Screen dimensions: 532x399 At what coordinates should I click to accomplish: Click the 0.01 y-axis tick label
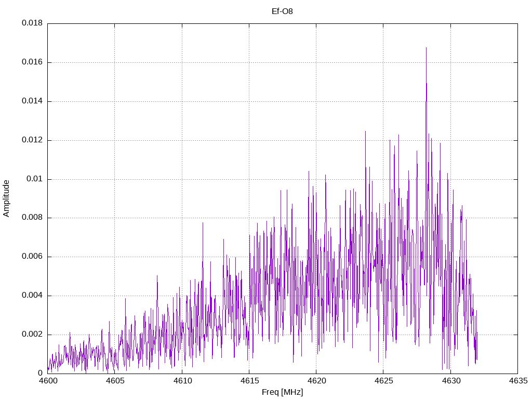point(35,179)
